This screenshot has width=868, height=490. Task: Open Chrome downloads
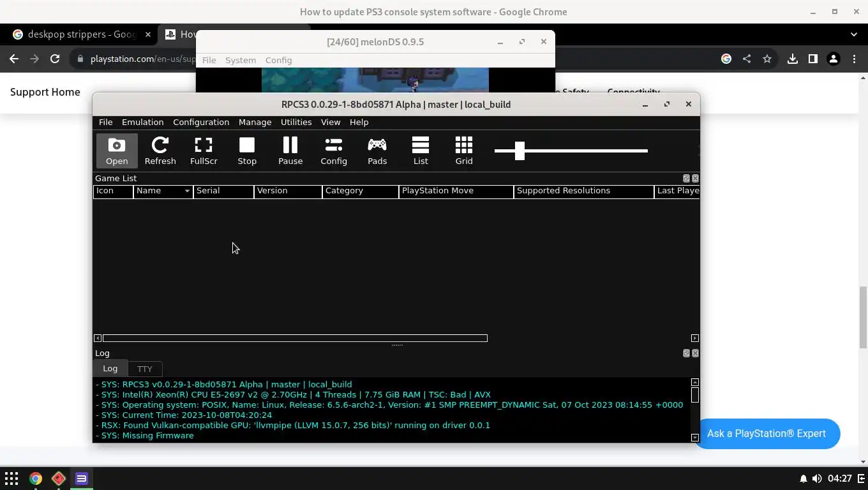(x=793, y=59)
